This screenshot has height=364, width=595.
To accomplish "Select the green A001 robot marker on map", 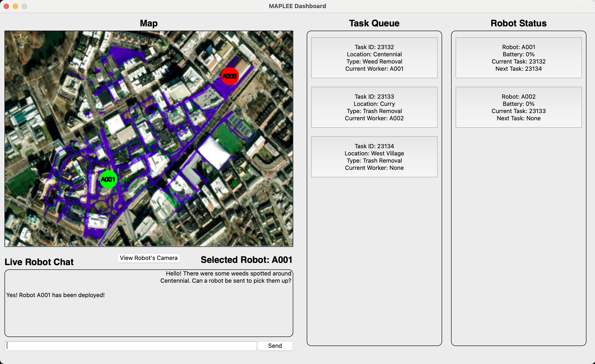I will click(x=108, y=179).
